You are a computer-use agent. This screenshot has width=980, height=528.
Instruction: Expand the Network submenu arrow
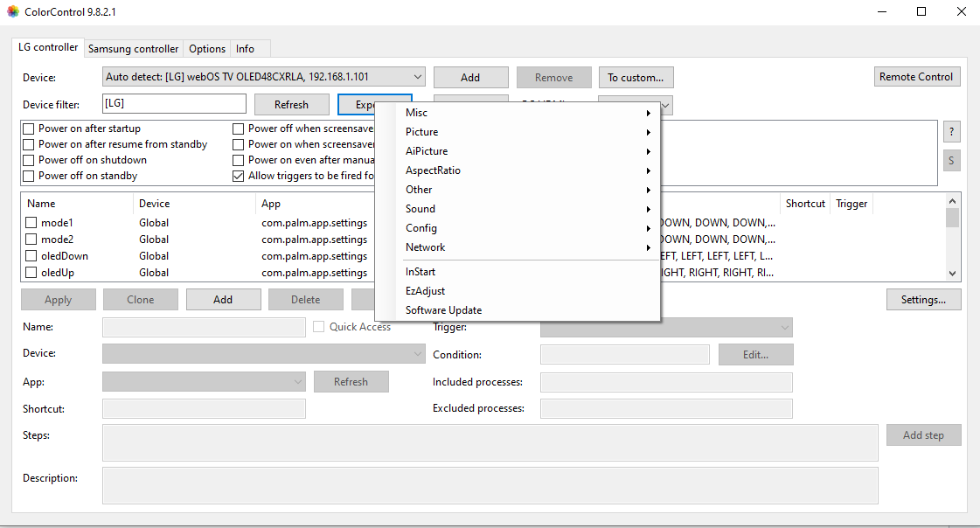pyautogui.click(x=648, y=247)
